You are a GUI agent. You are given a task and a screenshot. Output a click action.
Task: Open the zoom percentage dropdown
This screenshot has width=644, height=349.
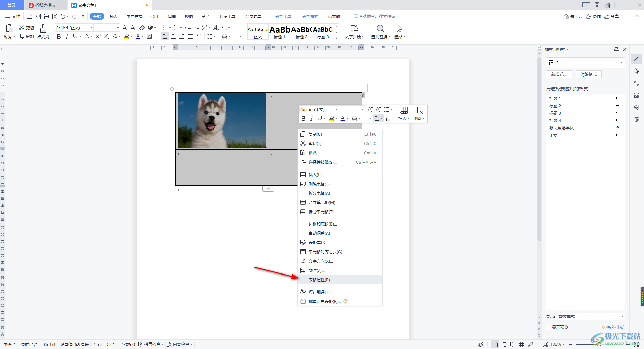pos(557,344)
